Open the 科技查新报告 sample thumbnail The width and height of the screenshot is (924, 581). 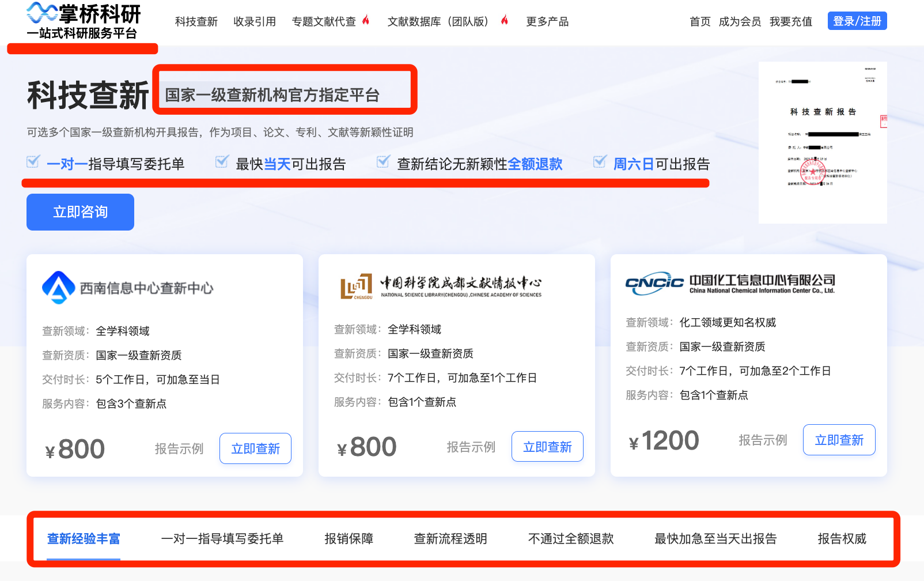tap(823, 142)
